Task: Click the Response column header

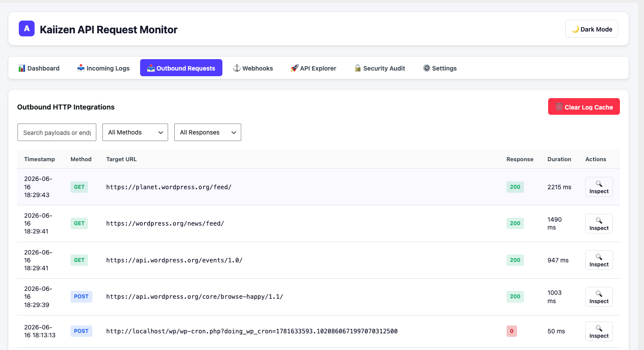Action: (x=520, y=159)
